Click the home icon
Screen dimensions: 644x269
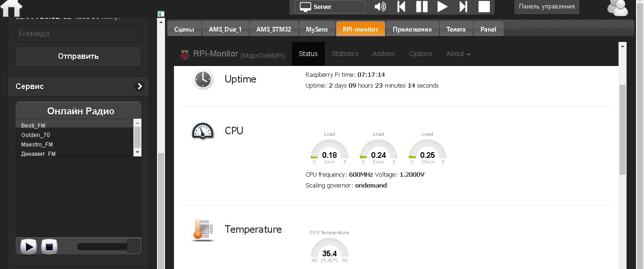click(x=11, y=7)
